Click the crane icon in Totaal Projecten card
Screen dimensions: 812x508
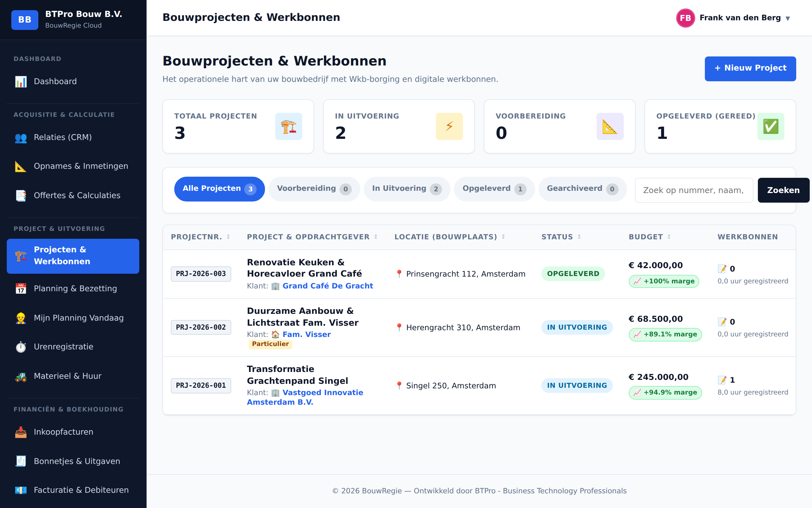coord(288,126)
